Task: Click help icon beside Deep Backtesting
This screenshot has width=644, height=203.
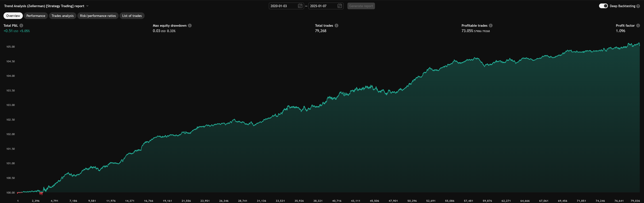Action: tap(638, 6)
